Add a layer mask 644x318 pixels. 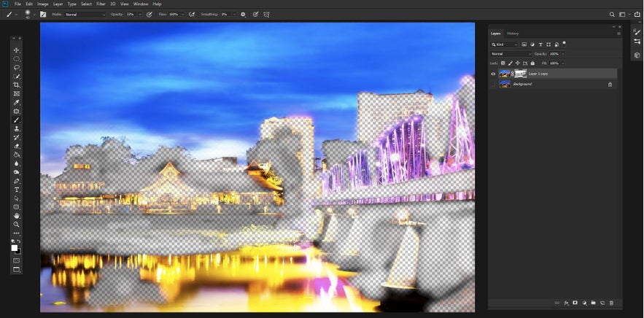(x=575, y=303)
